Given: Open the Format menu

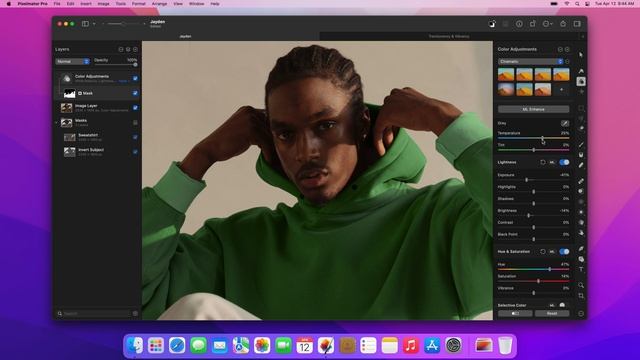Looking at the screenshot, I should click(139, 4).
